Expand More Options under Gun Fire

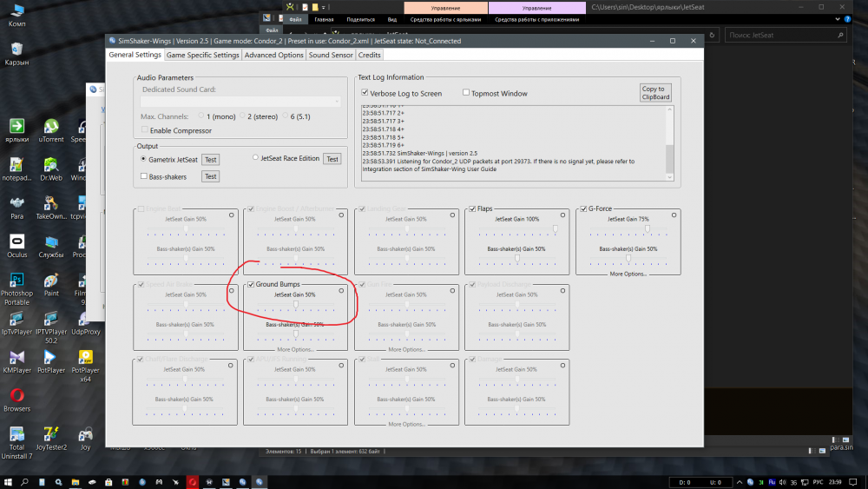click(x=406, y=349)
